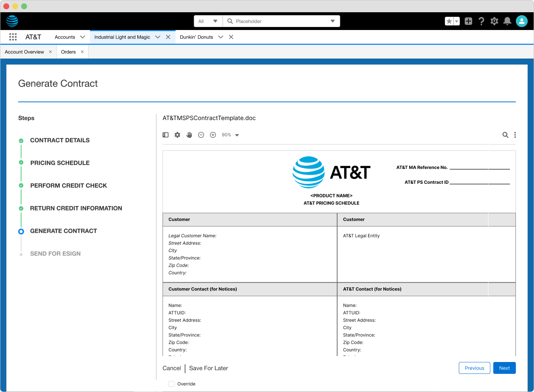
Task: Click the Contract Details completed checkmark
Action: (21, 140)
